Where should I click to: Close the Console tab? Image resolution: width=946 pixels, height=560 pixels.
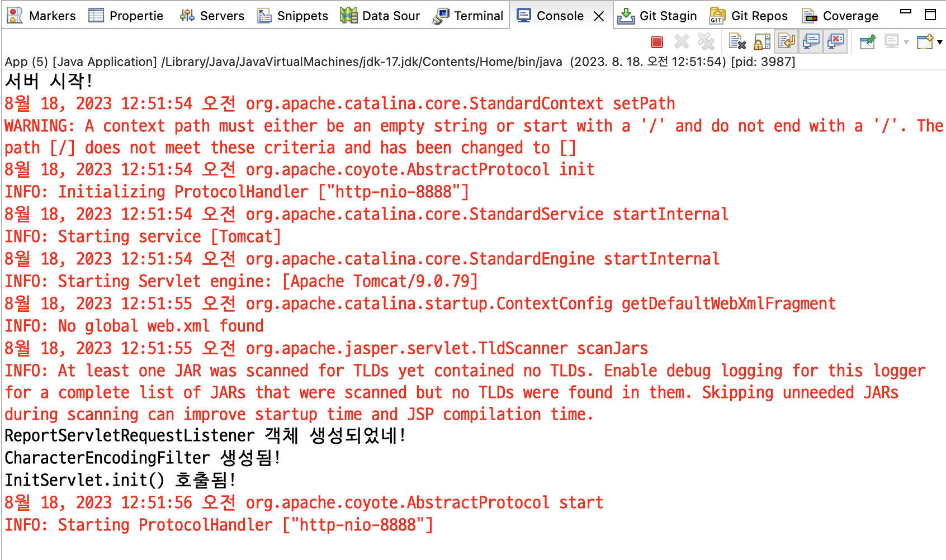coord(599,16)
